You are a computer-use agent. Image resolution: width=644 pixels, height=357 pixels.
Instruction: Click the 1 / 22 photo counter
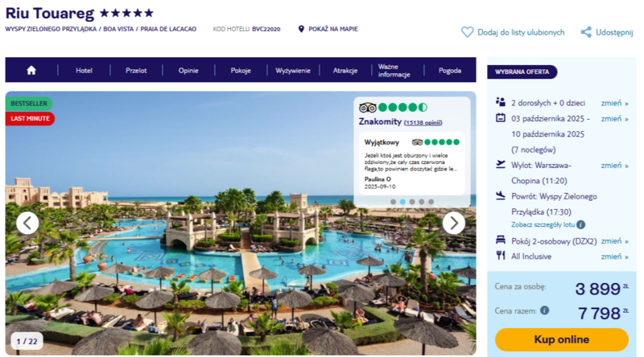(x=27, y=341)
